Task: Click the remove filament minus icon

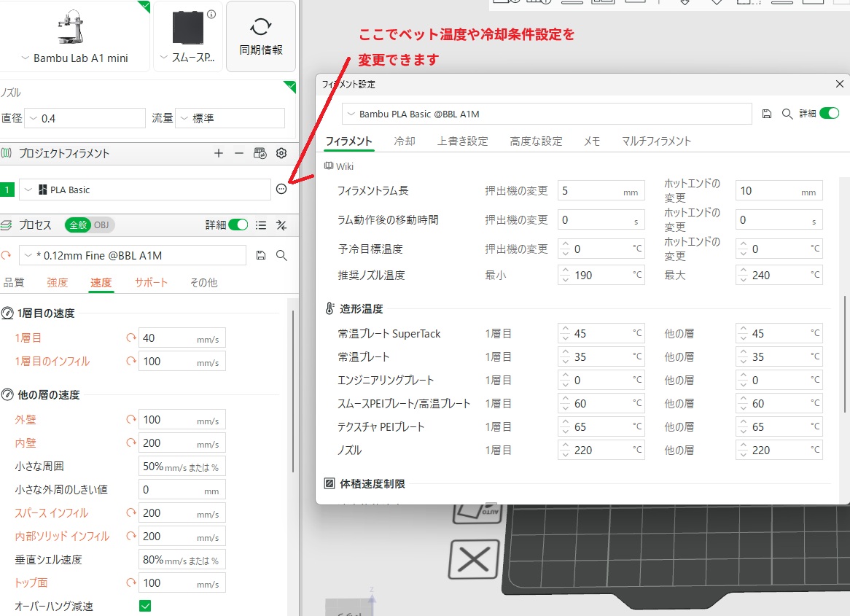Action: click(238, 153)
